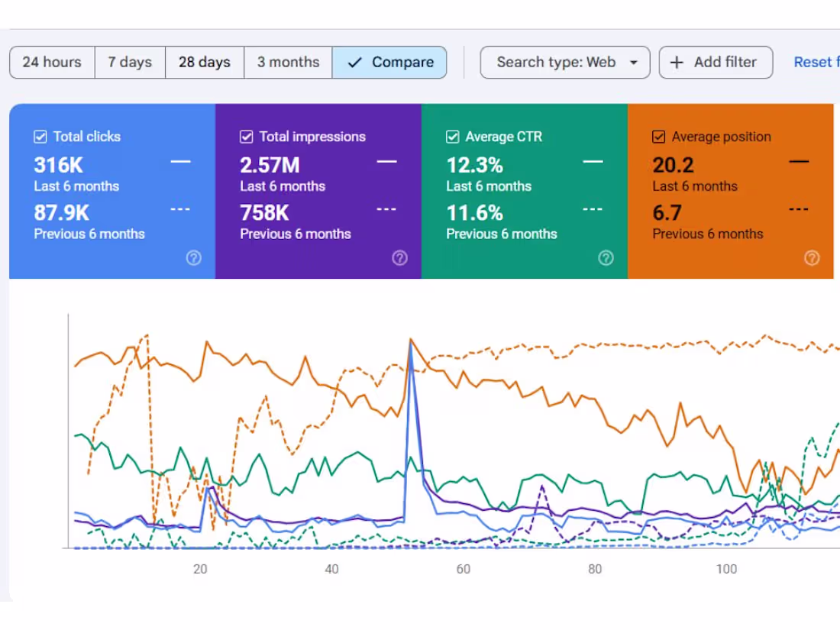
Task: Open the Search type: Web dropdown
Action: tap(565, 62)
